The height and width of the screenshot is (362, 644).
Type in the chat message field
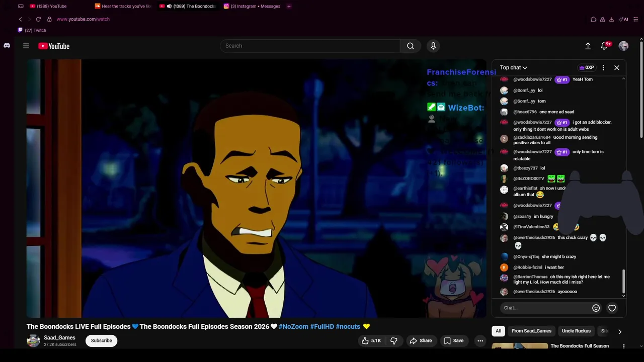point(546,308)
